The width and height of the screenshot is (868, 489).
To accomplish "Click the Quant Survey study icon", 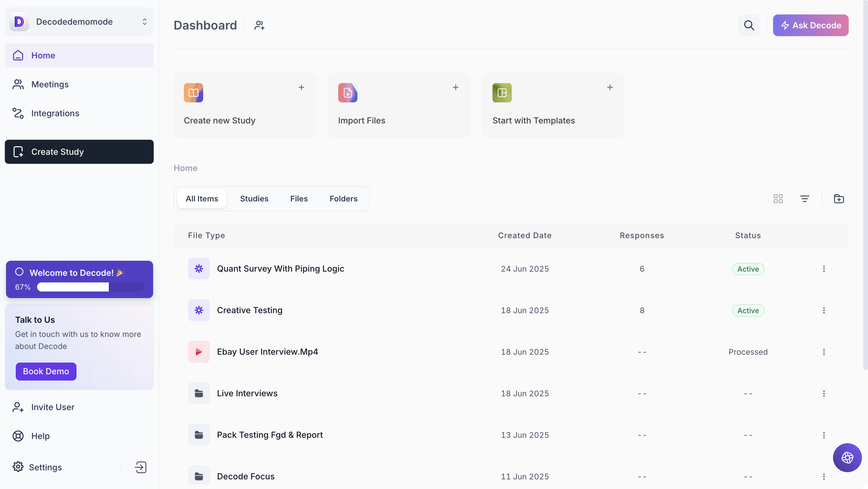I will (x=199, y=269).
